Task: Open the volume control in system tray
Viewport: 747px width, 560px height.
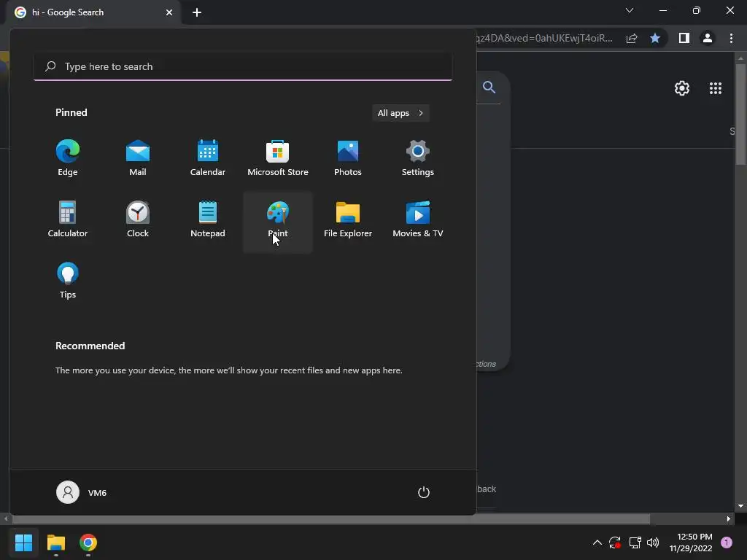Action: point(653,542)
